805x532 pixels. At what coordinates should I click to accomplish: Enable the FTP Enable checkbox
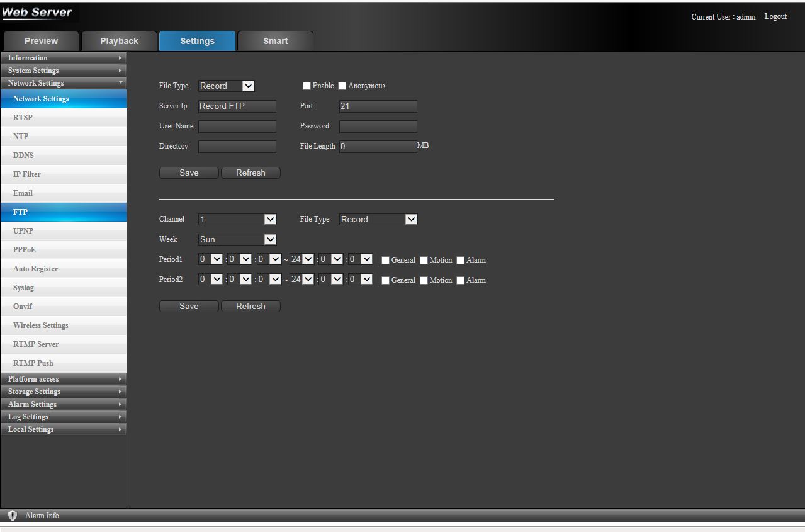[x=307, y=86]
